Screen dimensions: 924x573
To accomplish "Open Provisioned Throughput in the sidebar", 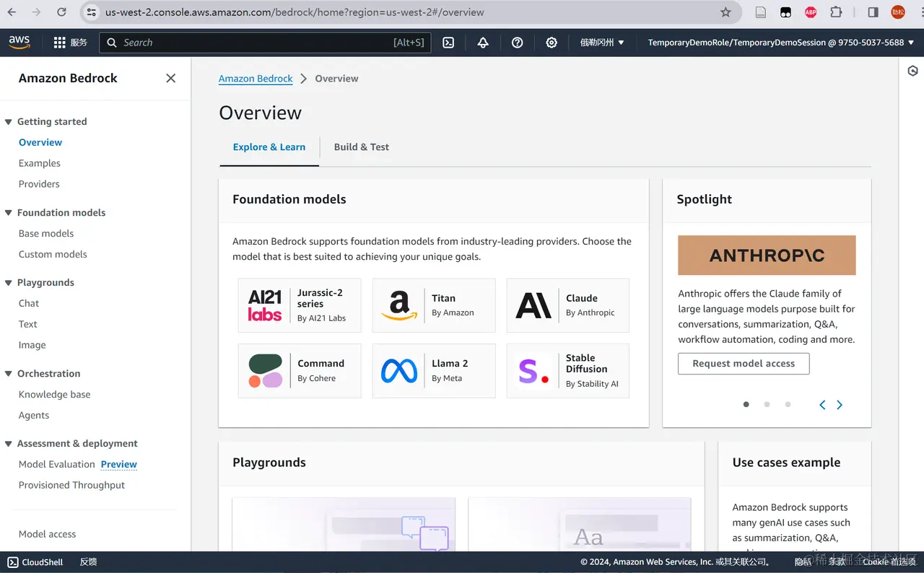I will click(x=72, y=485).
